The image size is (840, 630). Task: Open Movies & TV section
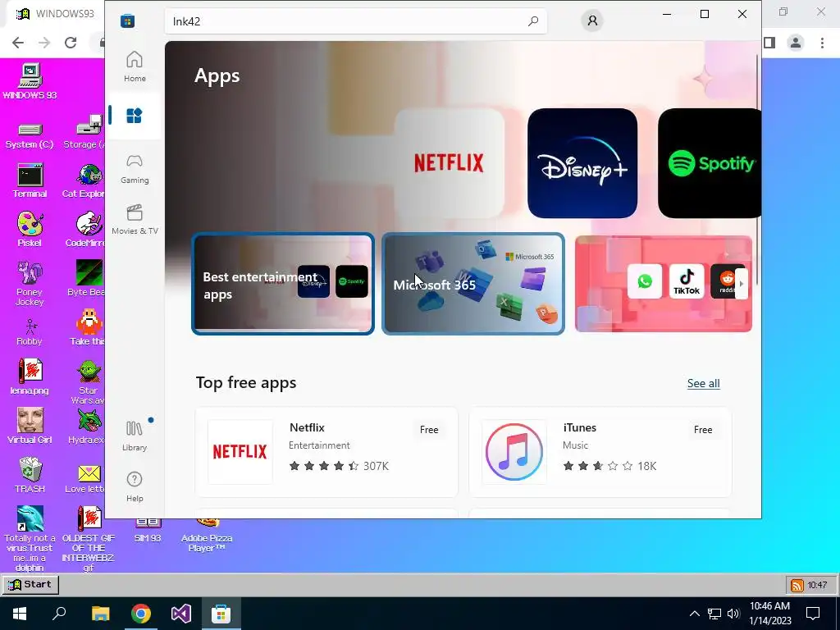click(x=135, y=220)
